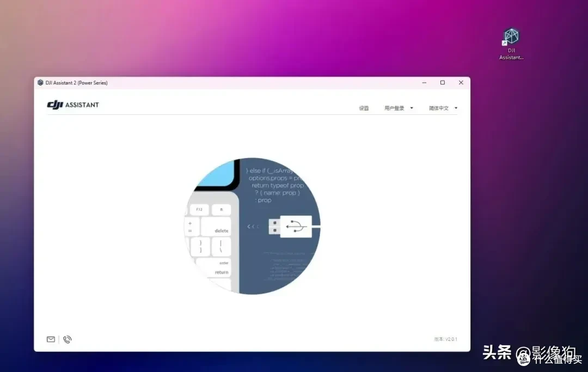Viewport: 588px width, 372px height.
Task: Open 设置 settings menu item
Action: click(364, 108)
